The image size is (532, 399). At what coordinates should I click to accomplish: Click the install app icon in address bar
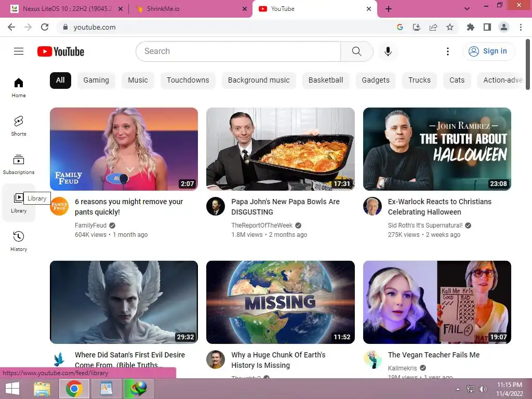pyautogui.click(x=416, y=27)
